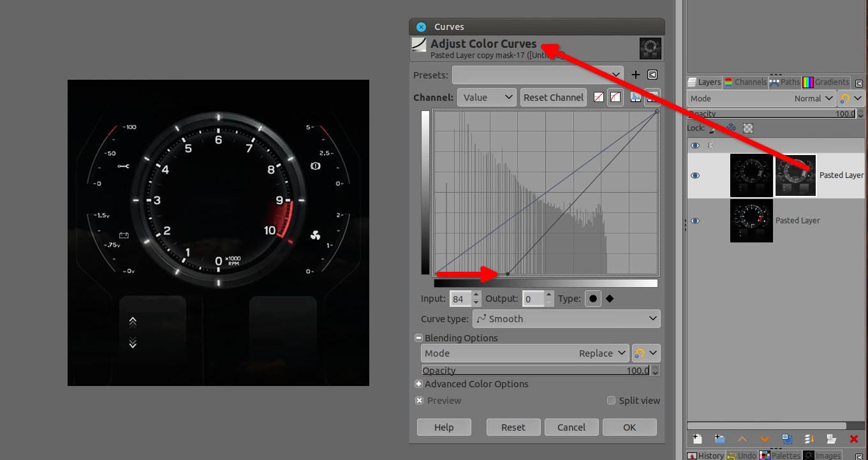The width and height of the screenshot is (868, 460).
Task: Select the linear histogram icon in Curves
Action: [x=636, y=97]
